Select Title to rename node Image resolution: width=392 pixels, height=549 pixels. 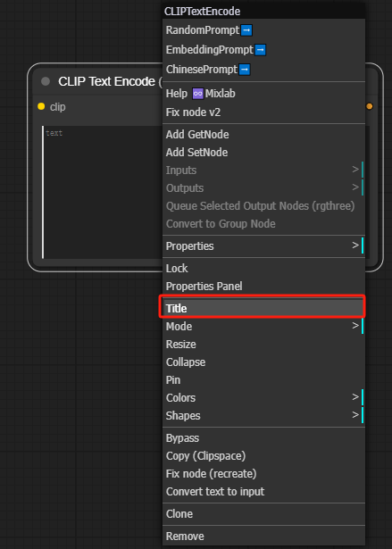263,309
